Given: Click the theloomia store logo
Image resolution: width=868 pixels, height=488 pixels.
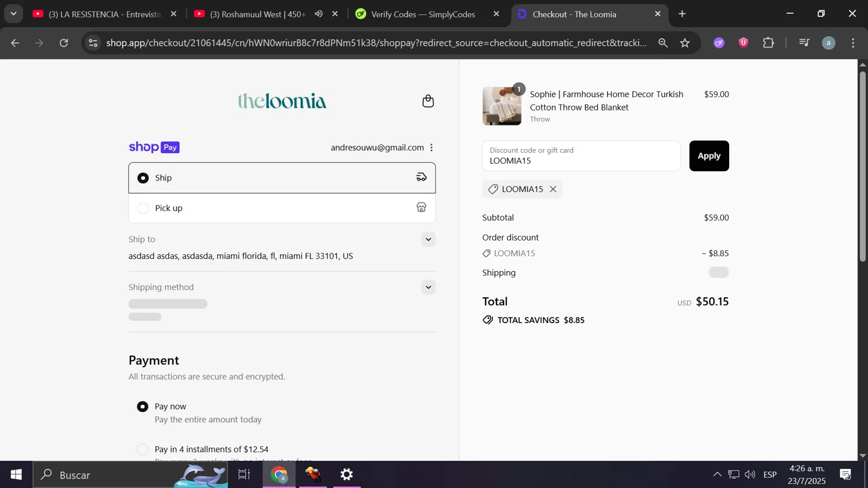Looking at the screenshot, I should (x=282, y=101).
